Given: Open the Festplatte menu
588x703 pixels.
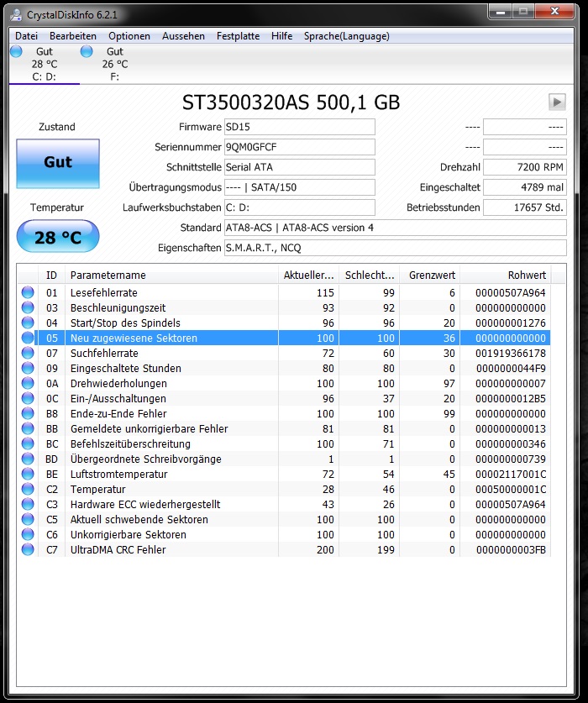Looking at the screenshot, I should pos(238,36).
